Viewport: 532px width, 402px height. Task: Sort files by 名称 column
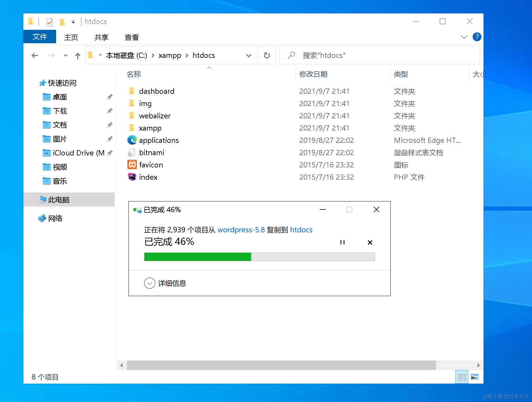click(x=134, y=74)
